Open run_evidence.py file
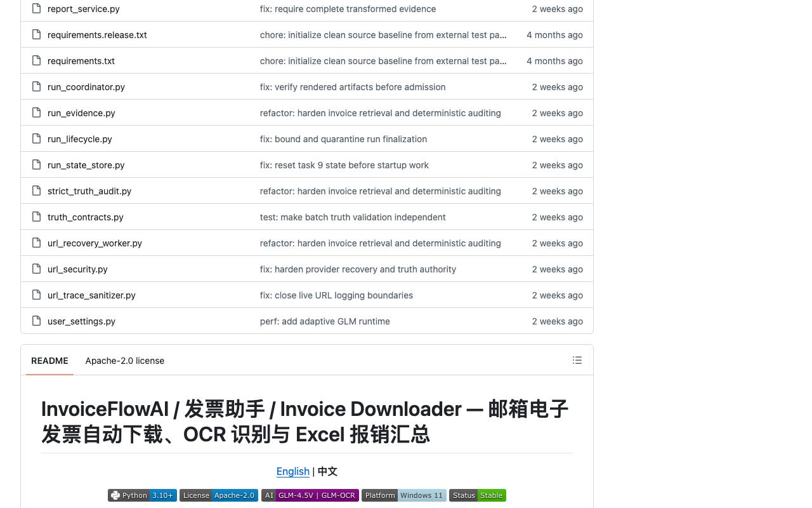Image resolution: width=812 pixels, height=508 pixels. [81, 113]
